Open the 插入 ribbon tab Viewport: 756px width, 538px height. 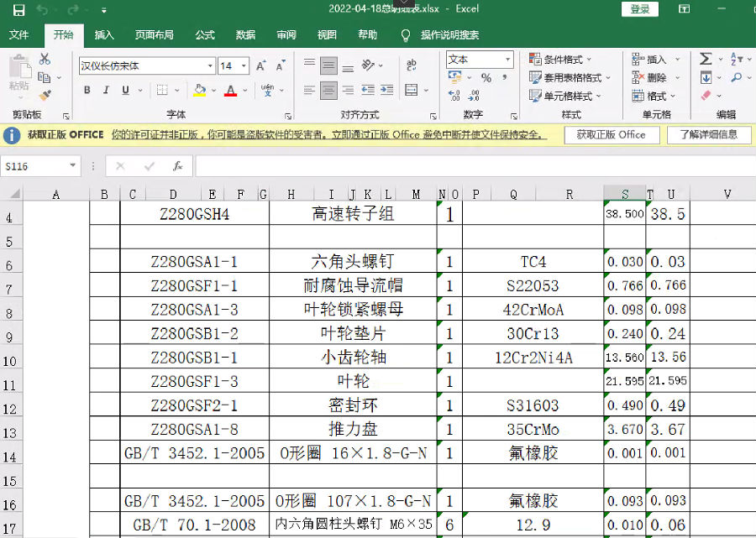coord(104,35)
